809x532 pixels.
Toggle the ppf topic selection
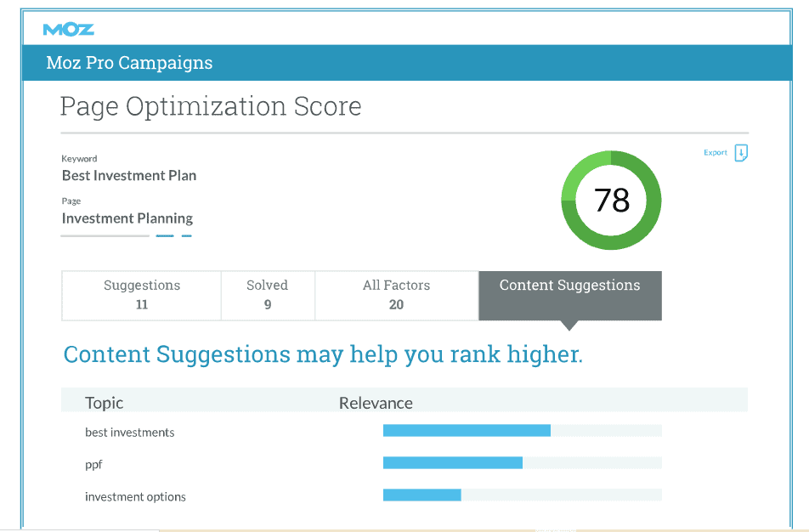tap(93, 464)
